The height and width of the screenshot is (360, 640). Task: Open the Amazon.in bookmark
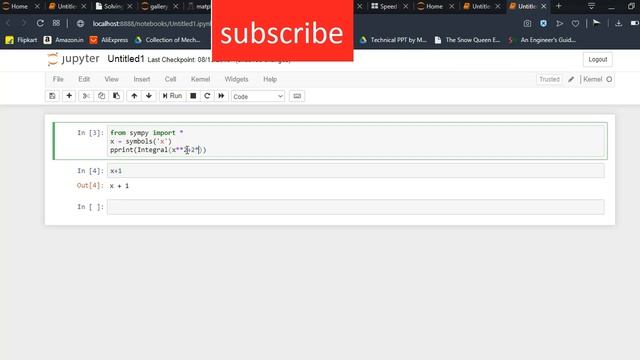(x=63, y=40)
